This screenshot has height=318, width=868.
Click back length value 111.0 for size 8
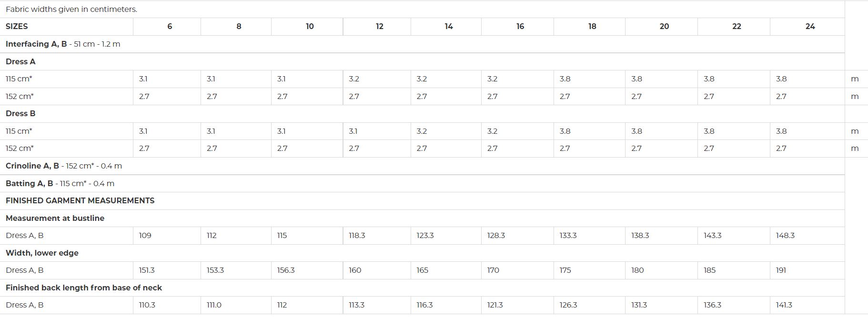click(214, 305)
